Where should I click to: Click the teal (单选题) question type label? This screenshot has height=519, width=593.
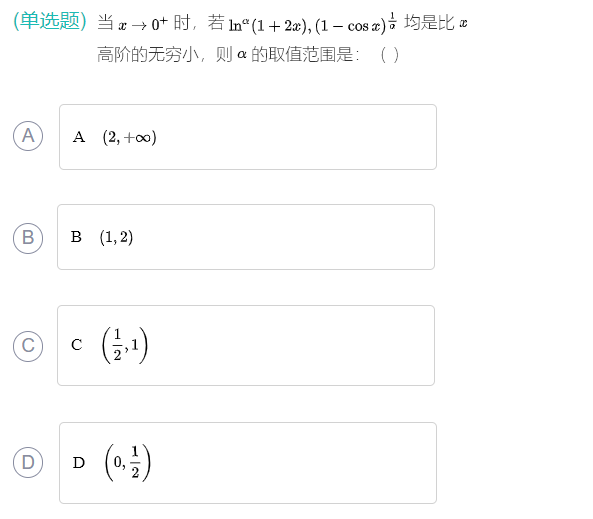(50, 21)
